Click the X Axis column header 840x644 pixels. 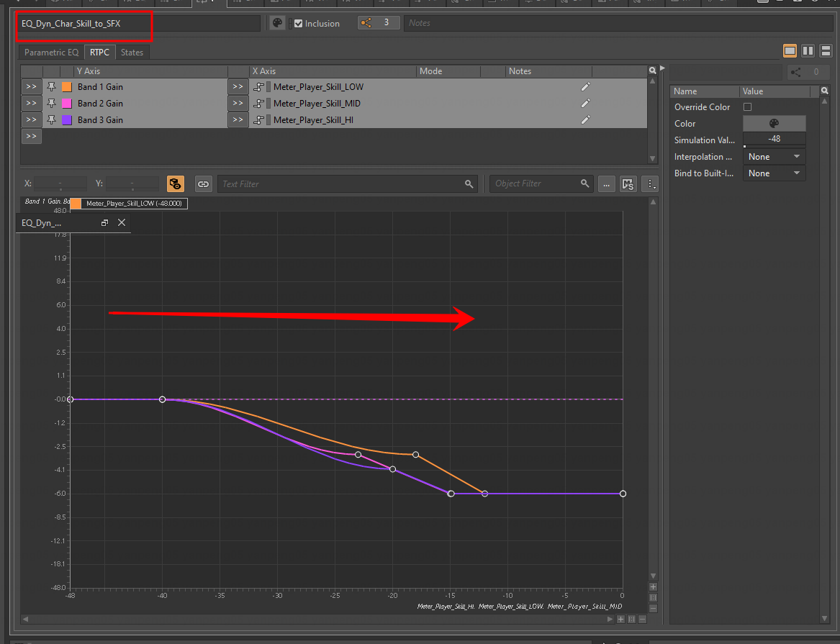333,71
